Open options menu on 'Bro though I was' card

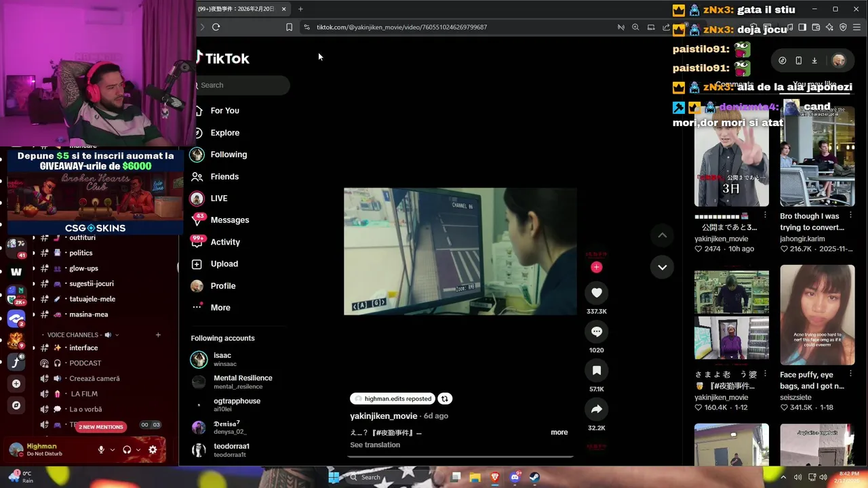(850, 216)
